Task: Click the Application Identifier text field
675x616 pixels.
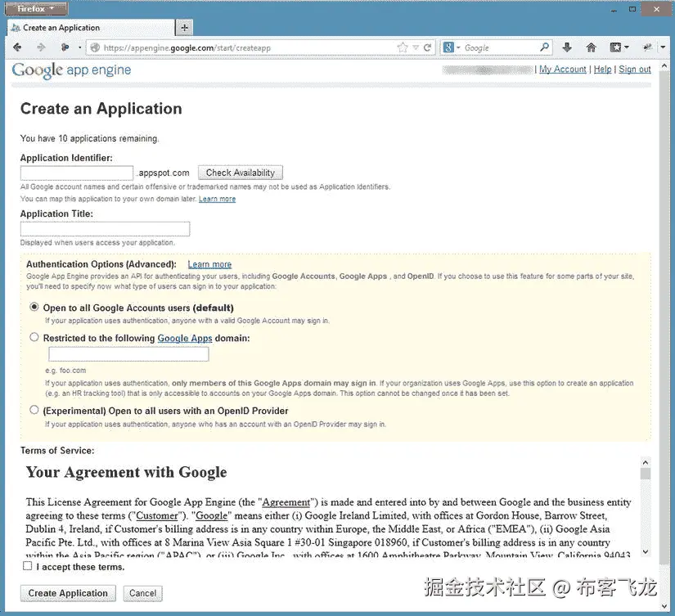Action: tap(77, 173)
